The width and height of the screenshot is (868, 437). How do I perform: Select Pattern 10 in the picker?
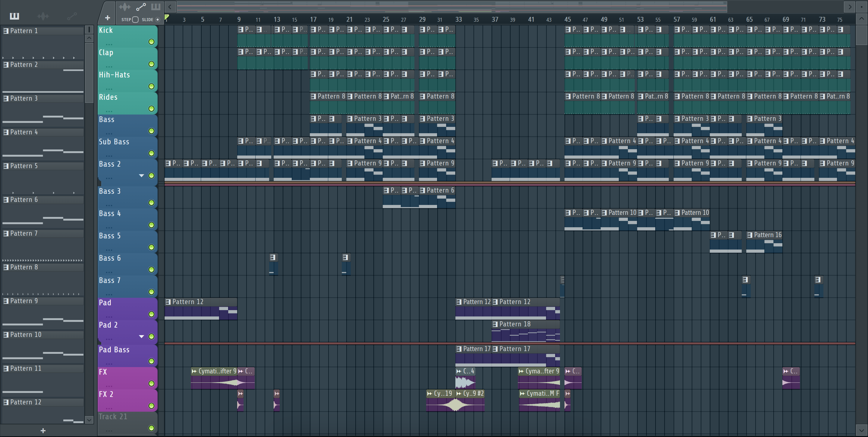pyautogui.click(x=26, y=335)
